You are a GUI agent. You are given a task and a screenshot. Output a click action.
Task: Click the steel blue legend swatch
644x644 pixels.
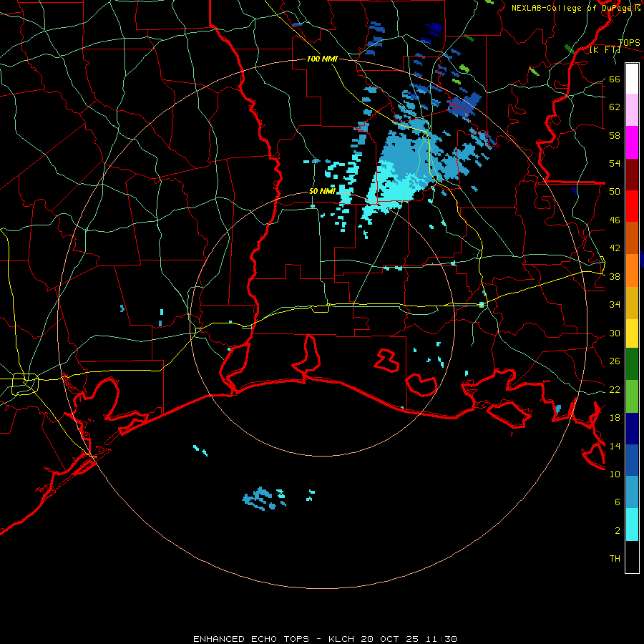[632, 492]
